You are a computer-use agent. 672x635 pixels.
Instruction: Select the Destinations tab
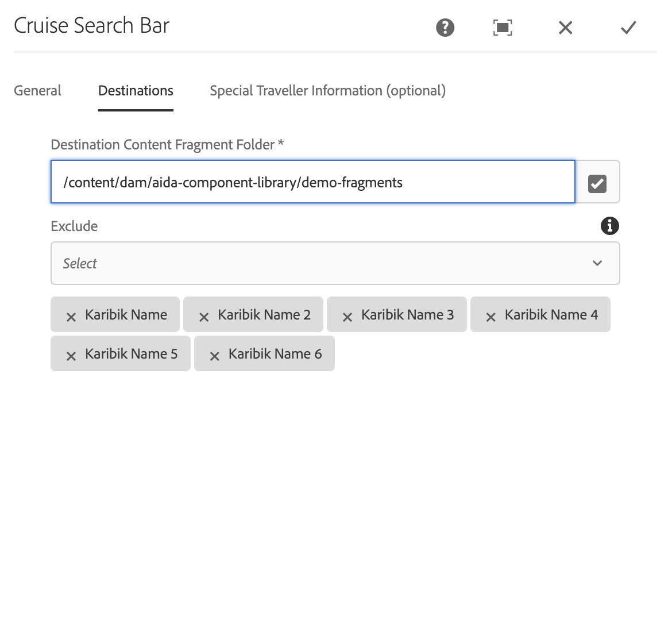tap(136, 90)
